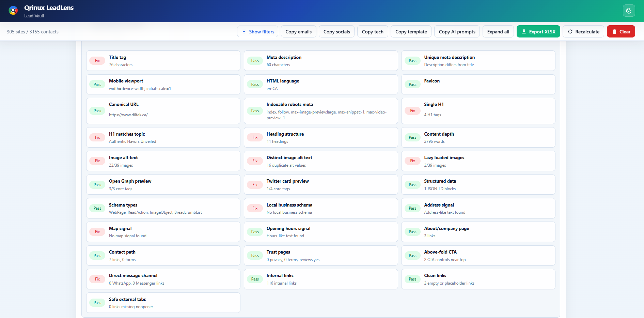644x318 pixels.
Task: Click Pass badge on About/company page
Action: [412, 232]
